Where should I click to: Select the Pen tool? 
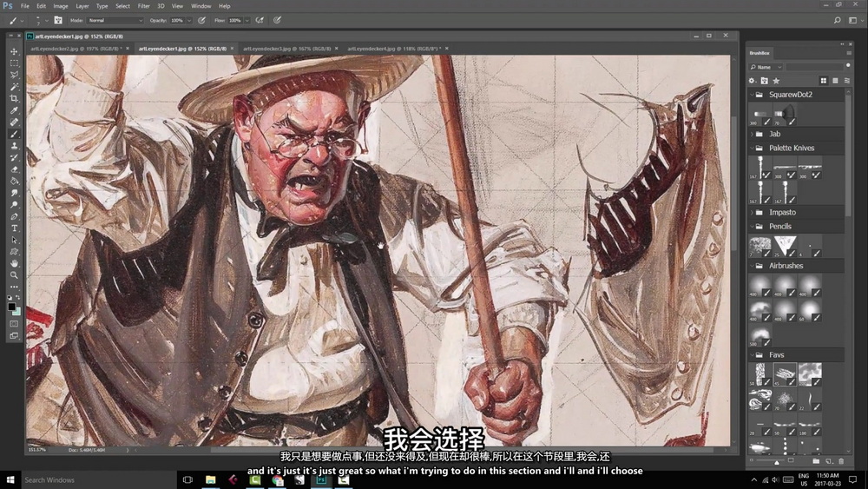coord(14,216)
